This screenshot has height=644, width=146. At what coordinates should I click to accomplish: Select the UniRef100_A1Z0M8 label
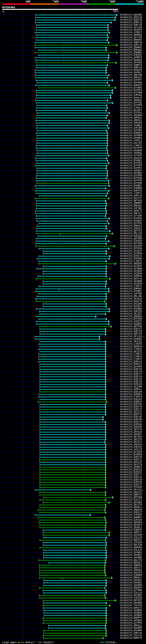131,387
